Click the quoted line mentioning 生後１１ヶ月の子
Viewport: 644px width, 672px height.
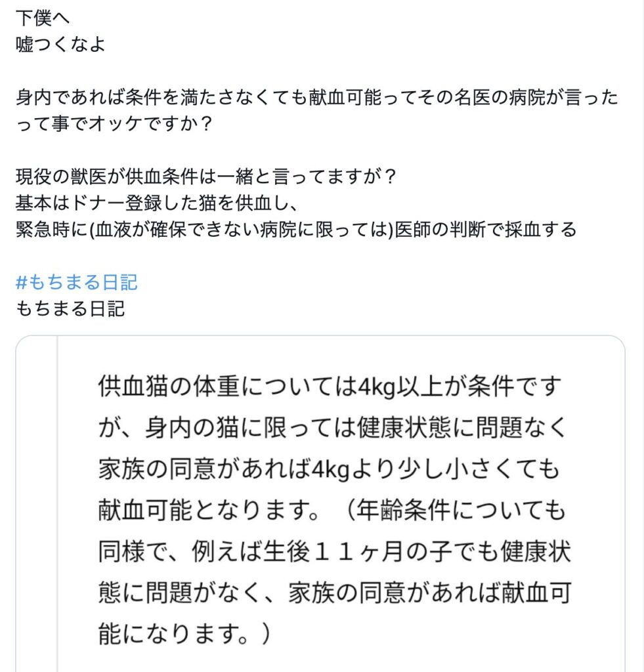(x=334, y=551)
